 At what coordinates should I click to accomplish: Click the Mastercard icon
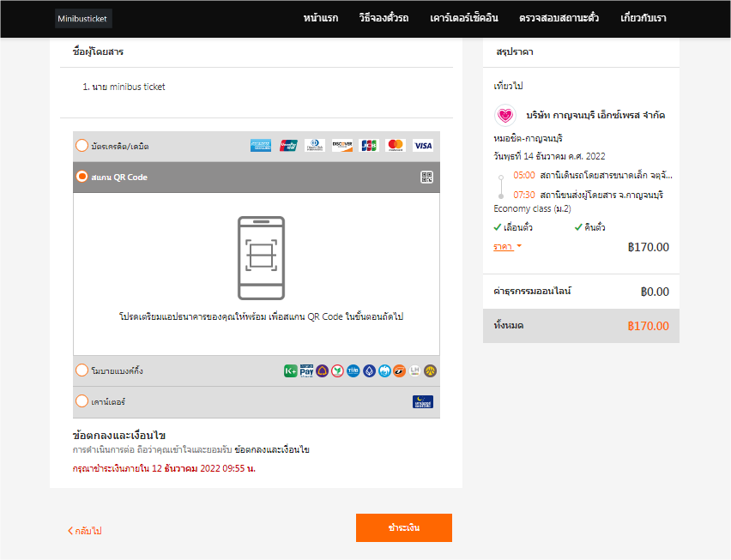point(395,145)
